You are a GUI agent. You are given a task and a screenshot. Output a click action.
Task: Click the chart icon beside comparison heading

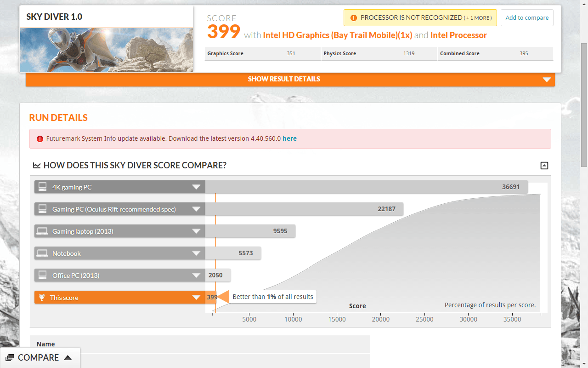click(x=37, y=166)
